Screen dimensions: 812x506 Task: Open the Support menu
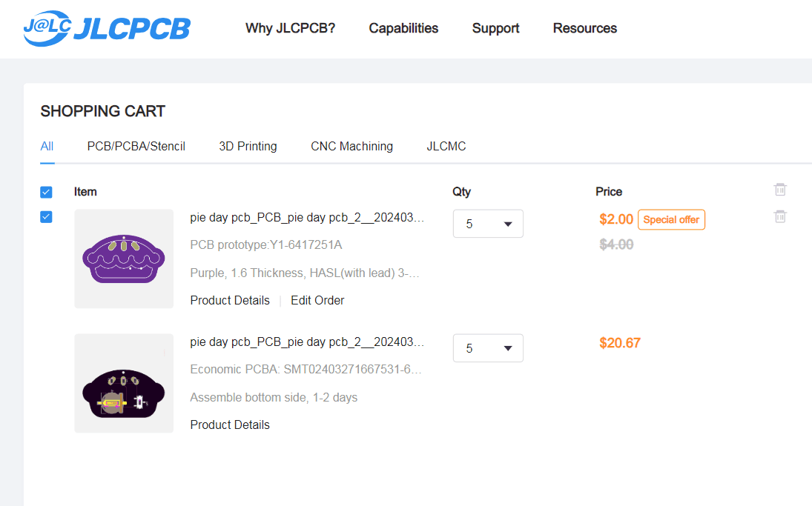(x=495, y=28)
